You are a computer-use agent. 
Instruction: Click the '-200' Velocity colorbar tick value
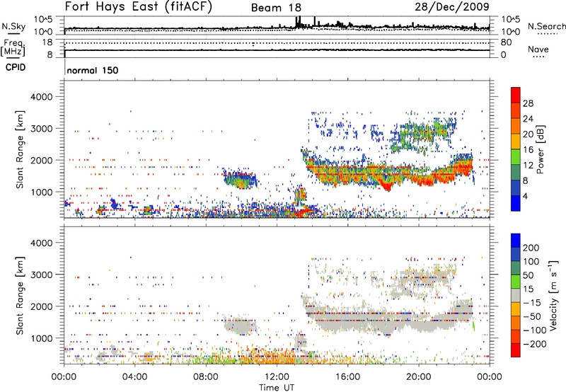(534, 344)
